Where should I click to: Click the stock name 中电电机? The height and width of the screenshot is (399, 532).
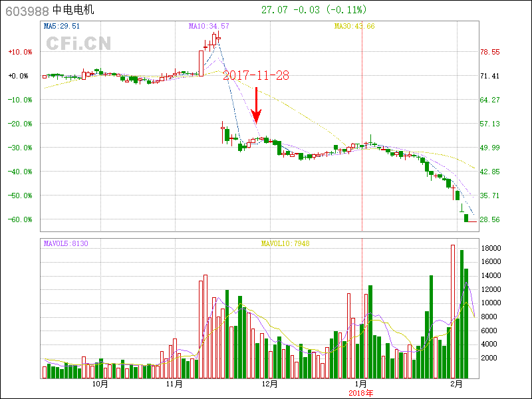73,10
